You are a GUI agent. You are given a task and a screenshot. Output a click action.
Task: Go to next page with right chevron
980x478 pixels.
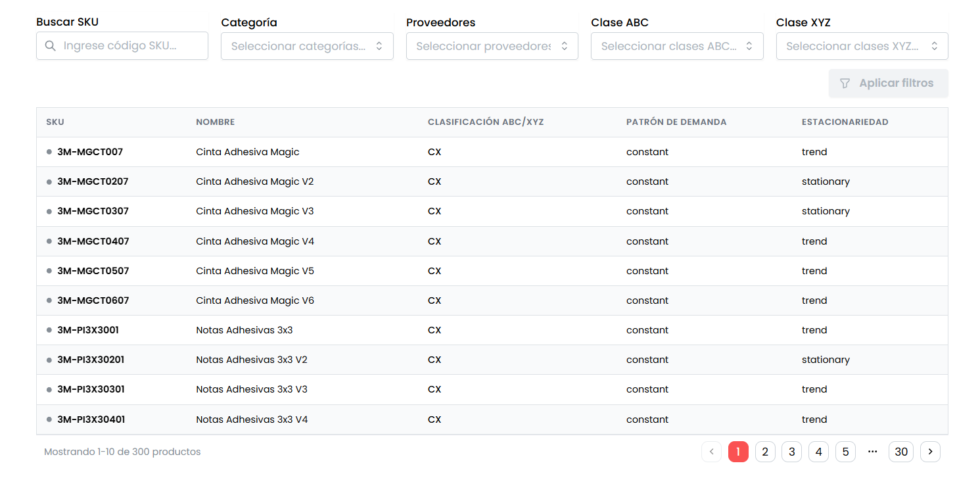click(x=930, y=452)
